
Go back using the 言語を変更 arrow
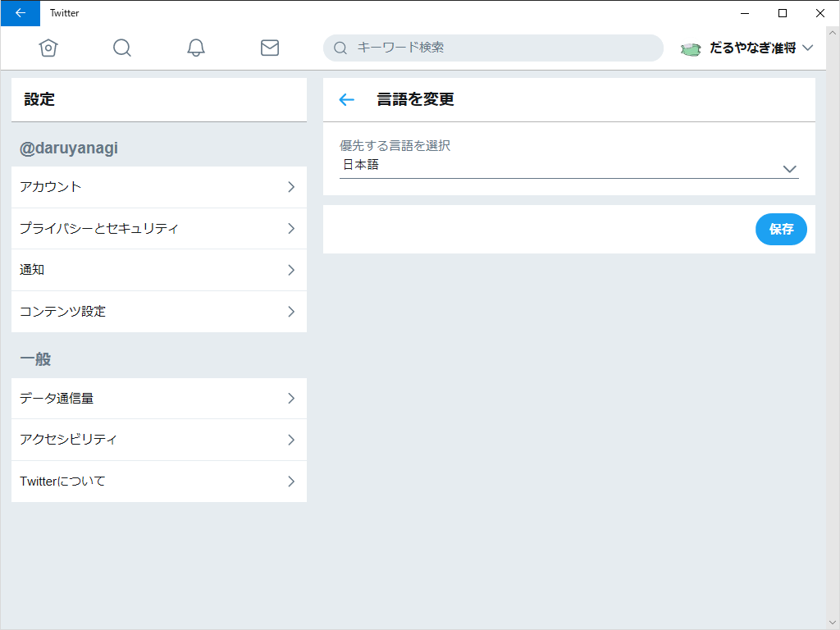[x=347, y=99]
